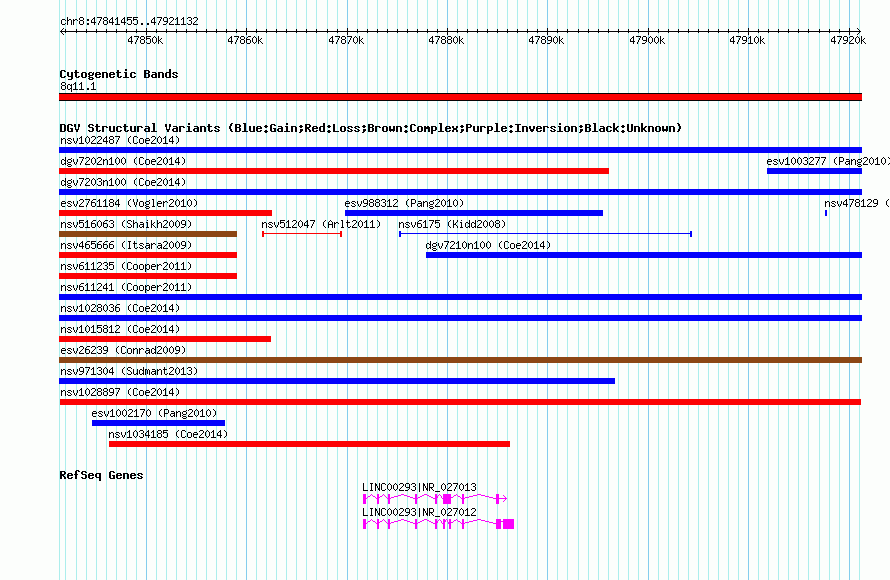Viewport: 890px width, 580px height.
Task: Click the 47860k ruler tick label
Action: pos(245,41)
